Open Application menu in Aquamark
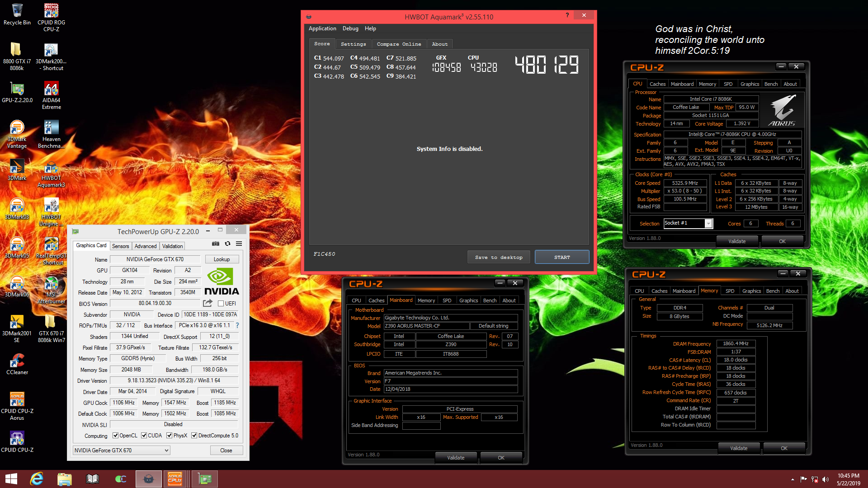Viewport: 868px width, 488px height. click(322, 28)
